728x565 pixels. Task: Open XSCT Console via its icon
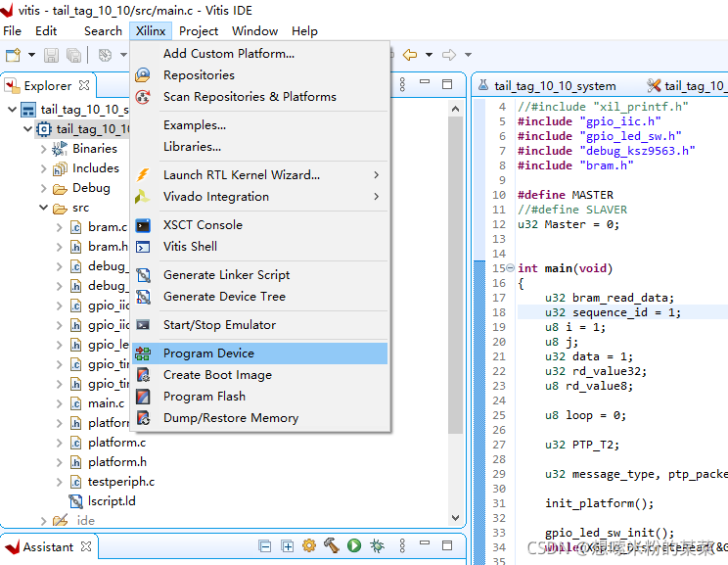point(143,225)
